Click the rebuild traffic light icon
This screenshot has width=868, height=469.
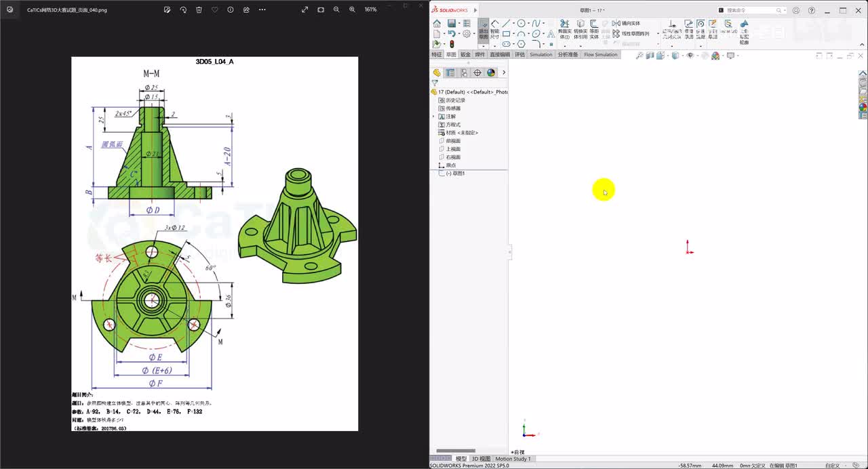click(x=452, y=44)
